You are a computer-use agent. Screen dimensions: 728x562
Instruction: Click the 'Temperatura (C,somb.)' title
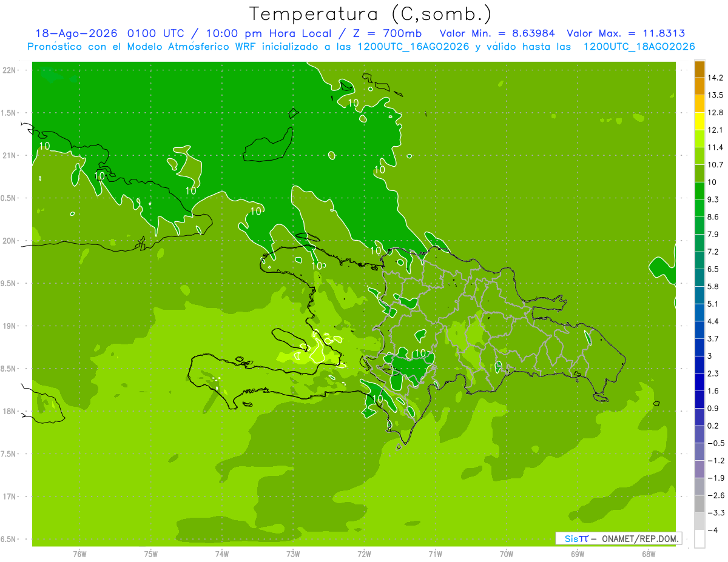click(x=371, y=14)
